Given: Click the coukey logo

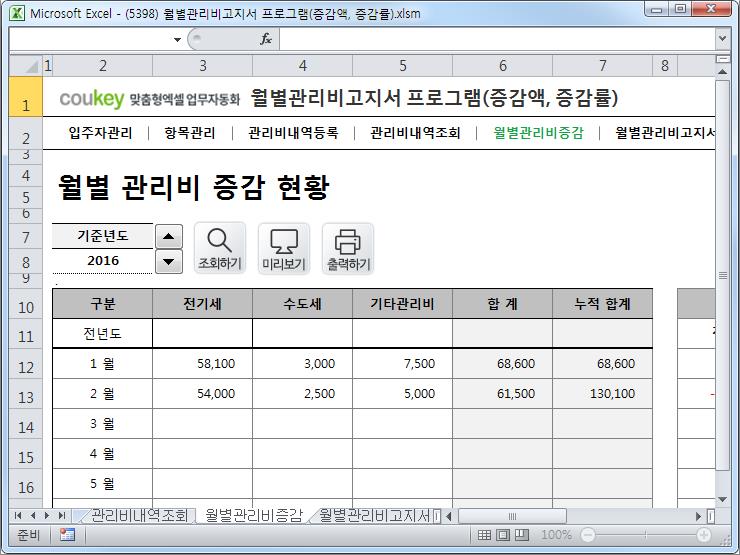Looking at the screenshot, I should click(x=92, y=99).
